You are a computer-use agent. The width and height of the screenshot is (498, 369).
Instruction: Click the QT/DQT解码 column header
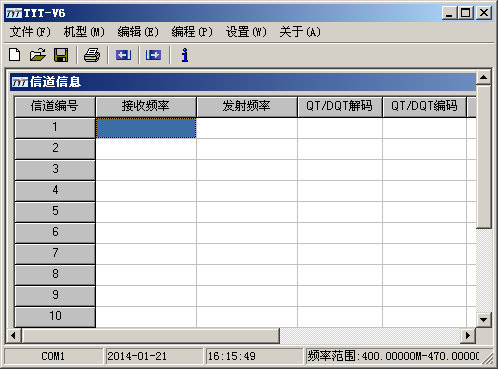tap(340, 107)
